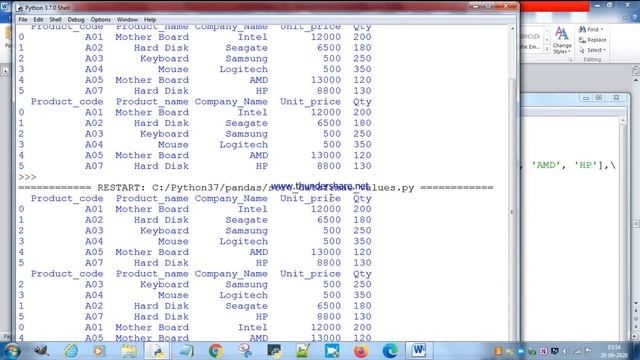Open the Find dropdown arrow in Word
Image resolution: width=640 pixels, height=360 pixels.
602,29
